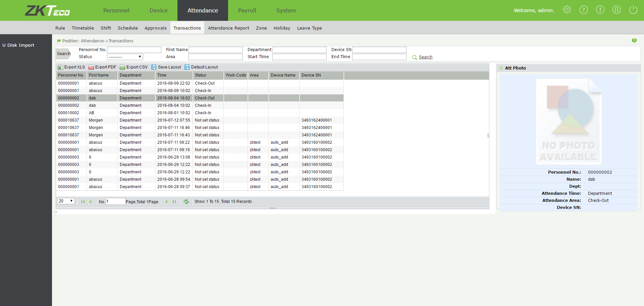This screenshot has width=644, height=306.
Task: Click the settings gear icon in header
Action: [x=567, y=10]
